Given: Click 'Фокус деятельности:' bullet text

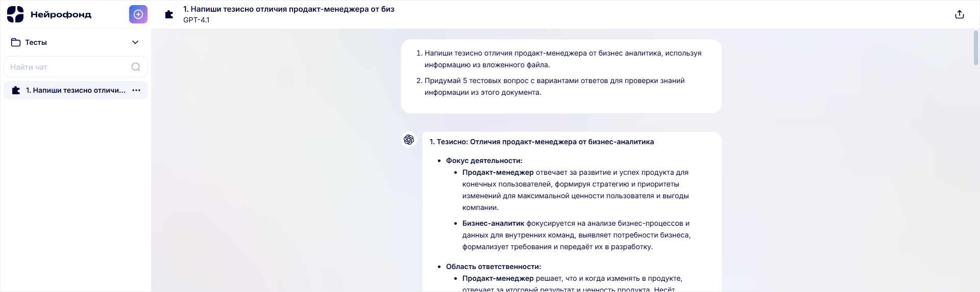Looking at the screenshot, I should click(x=484, y=161).
